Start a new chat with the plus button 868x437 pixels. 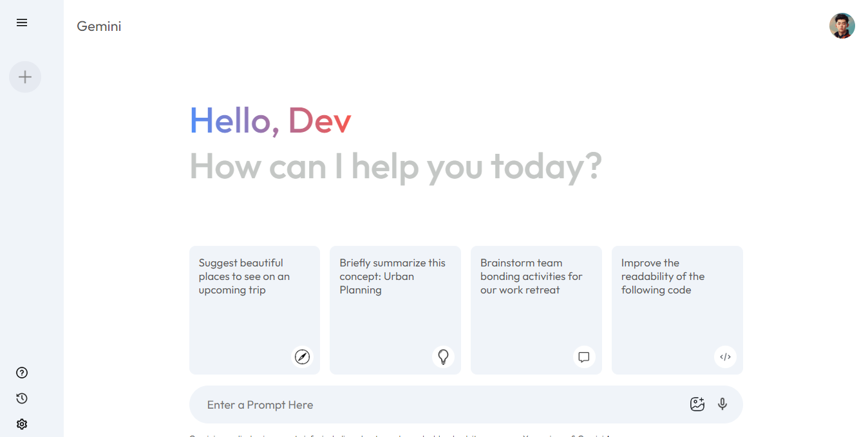[x=25, y=77]
